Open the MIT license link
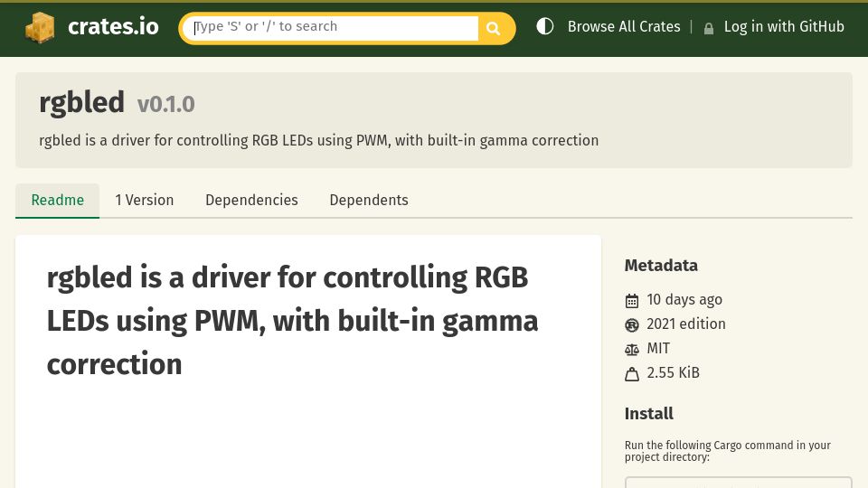 658,349
